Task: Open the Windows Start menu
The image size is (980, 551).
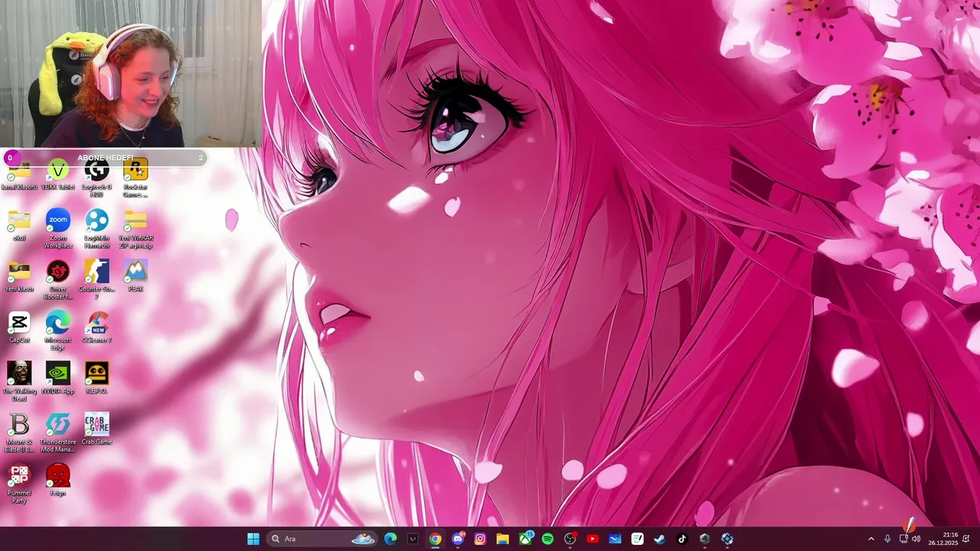Action: click(x=253, y=539)
